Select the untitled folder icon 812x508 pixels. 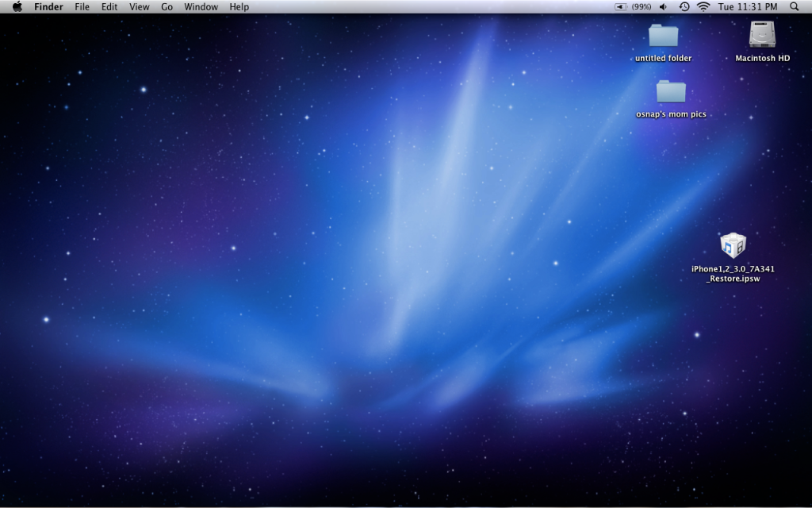(663, 35)
